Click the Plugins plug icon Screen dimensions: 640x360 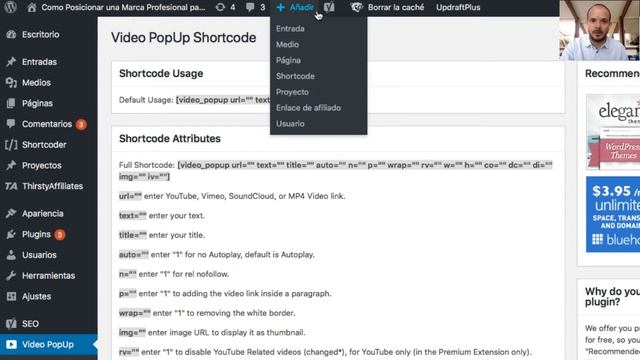point(11,234)
